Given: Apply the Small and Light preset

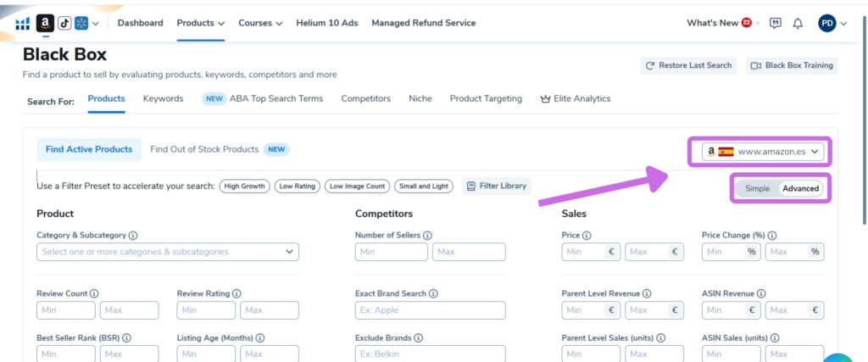Looking at the screenshot, I should tap(424, 186).
